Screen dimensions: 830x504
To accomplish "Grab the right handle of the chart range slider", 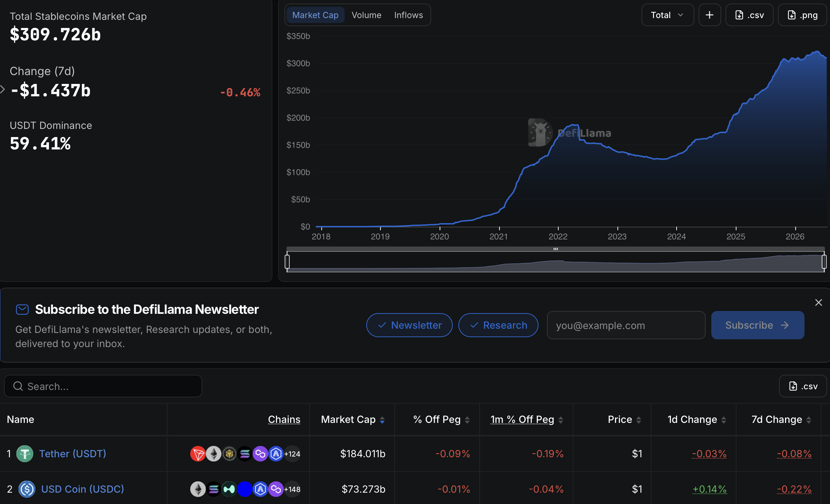I will [x=824, y=262].
